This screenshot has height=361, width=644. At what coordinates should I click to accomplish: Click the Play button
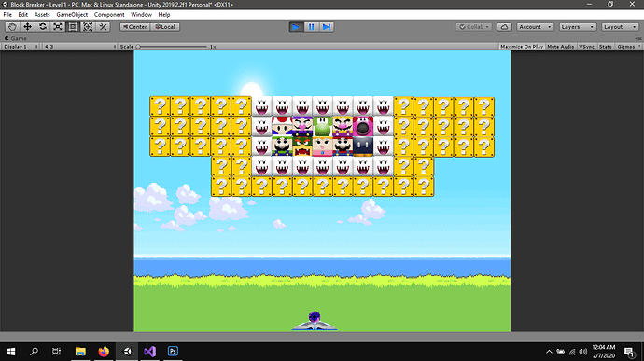click(x=296, y=27)
